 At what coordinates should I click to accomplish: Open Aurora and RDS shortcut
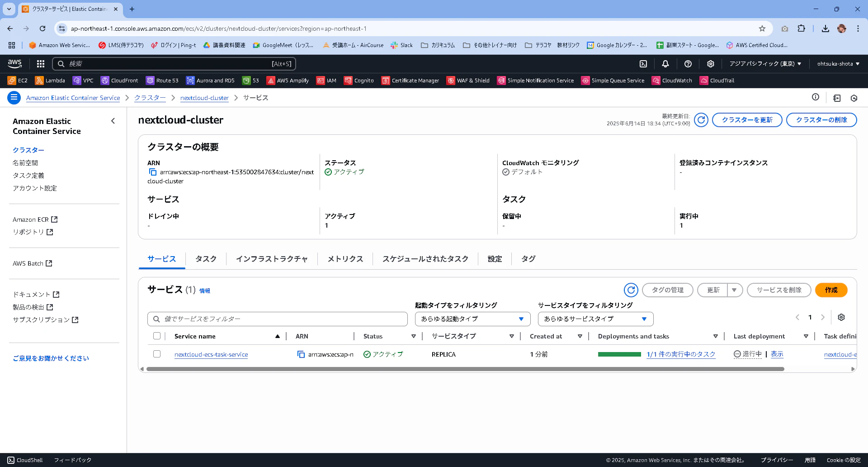tap(210, 81)
